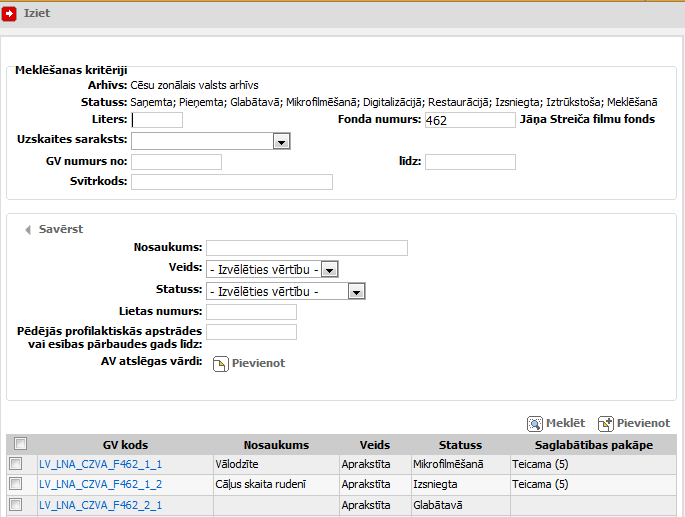Check the row for LV_LNA_CZVA_F462_1_2
Viewport: 685px width, 517px height.
pyautogui.click(x=15, y=484)
